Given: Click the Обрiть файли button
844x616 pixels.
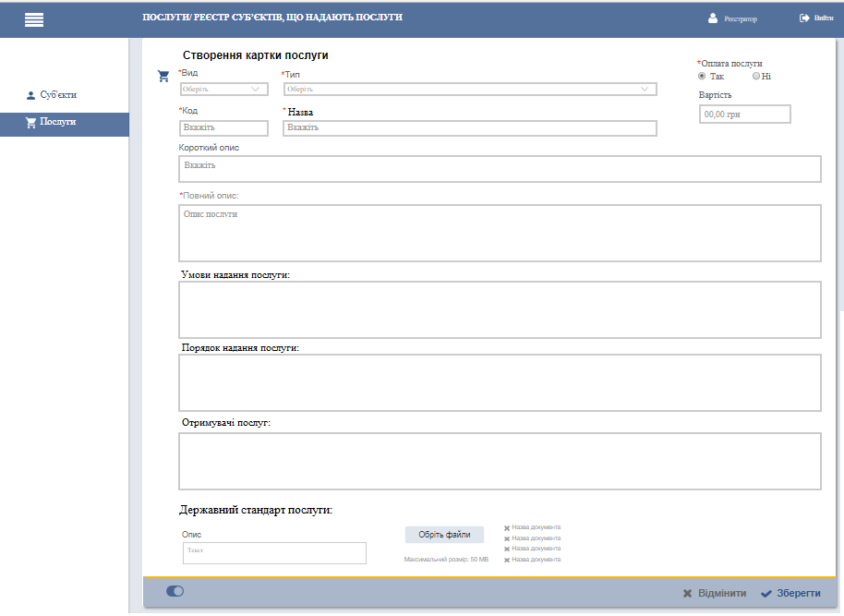Looking at the screenshot, I should click(x=444, y=535).
